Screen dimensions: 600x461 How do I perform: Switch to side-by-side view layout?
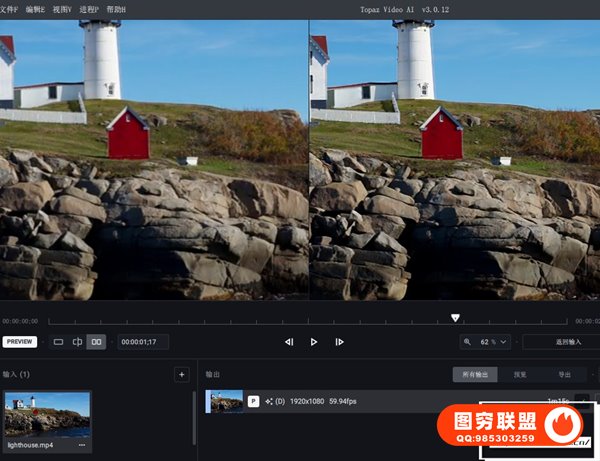tap(96, 342)
